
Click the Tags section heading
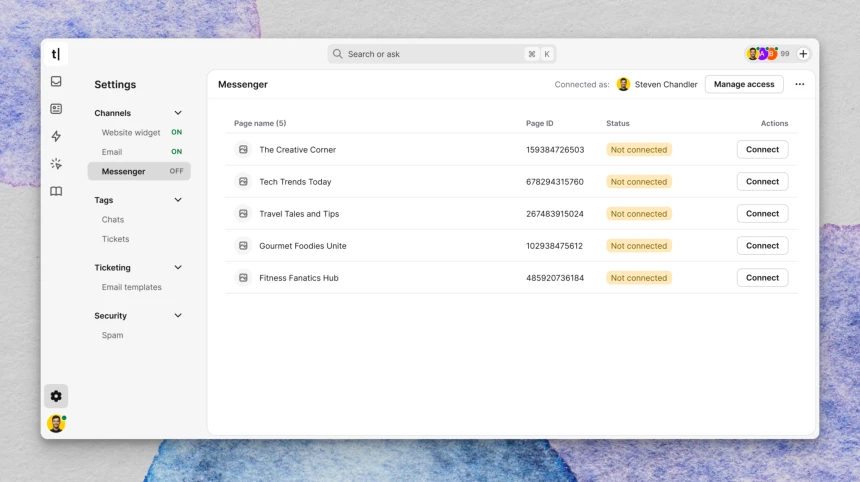tap(104, 200)
